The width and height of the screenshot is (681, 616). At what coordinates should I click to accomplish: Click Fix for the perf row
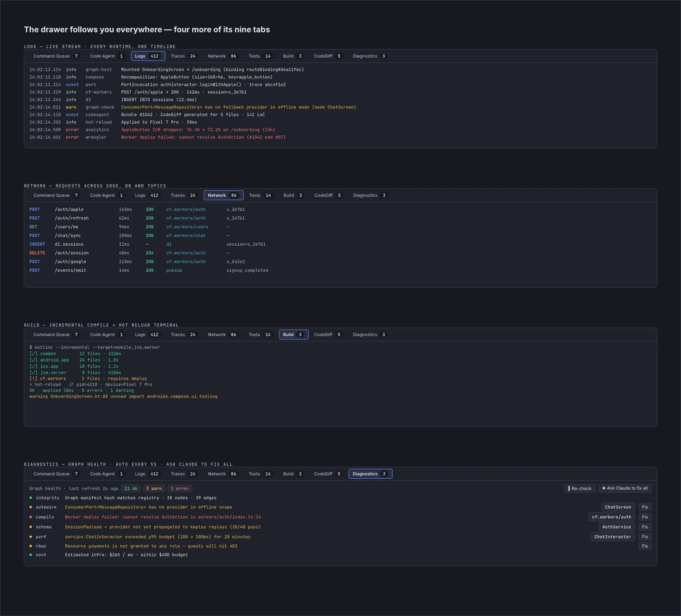(645, 537)
